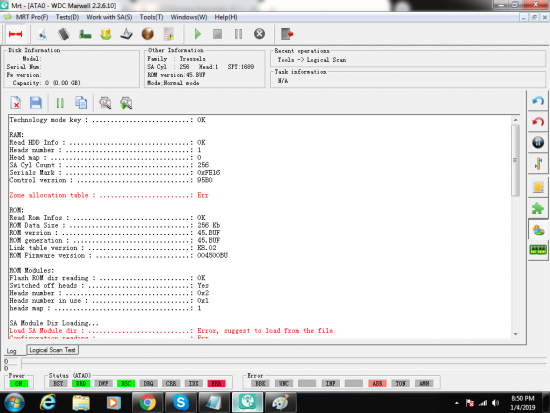Click the green puzzle piece sidebar icon
The width and height of the screenshot is (550, 413).
coord(538,208)
